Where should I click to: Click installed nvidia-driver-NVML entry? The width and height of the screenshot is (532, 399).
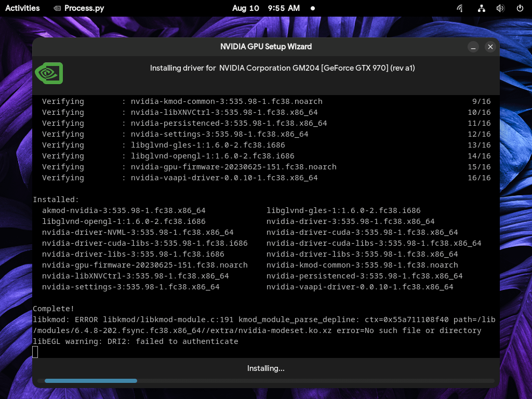pyautogui.click(x=138, y=232)
